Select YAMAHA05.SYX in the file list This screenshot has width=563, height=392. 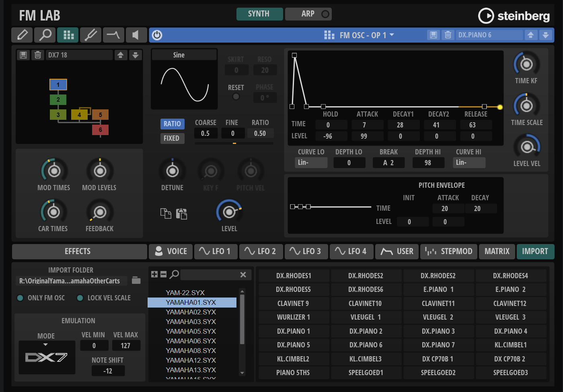point(191,331)
